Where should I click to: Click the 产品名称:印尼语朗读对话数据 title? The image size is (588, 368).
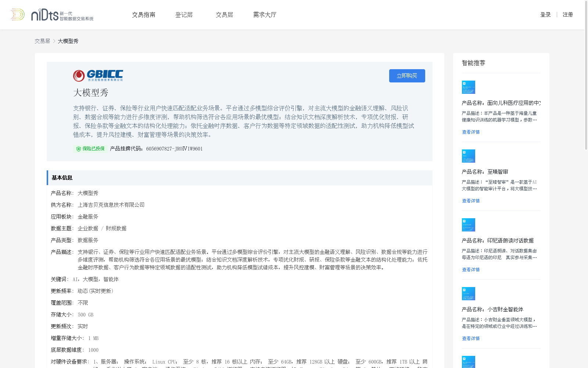click(x=498, y=241)
